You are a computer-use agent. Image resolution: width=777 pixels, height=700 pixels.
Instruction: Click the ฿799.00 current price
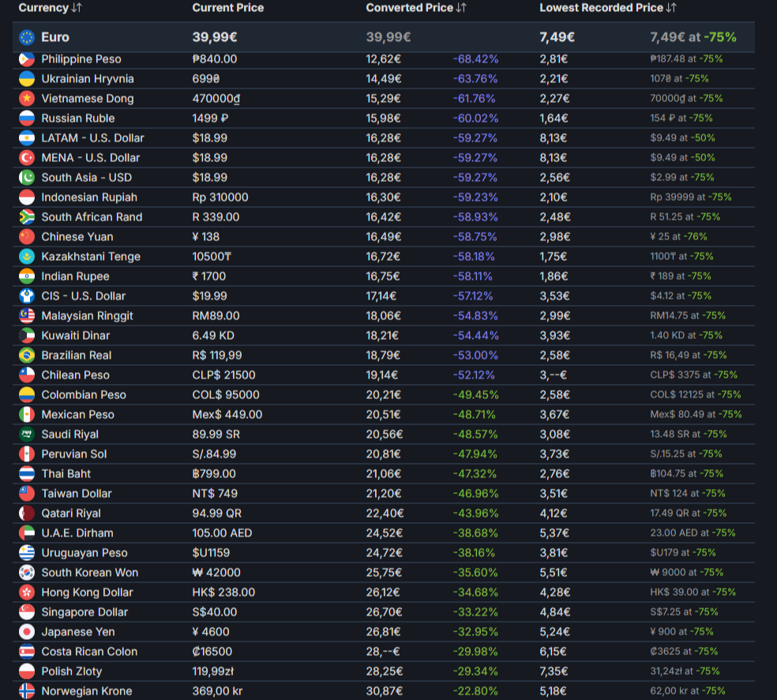[214, 474]
